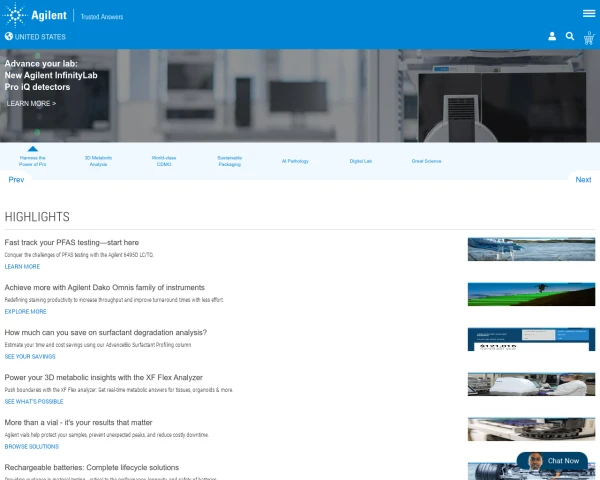The width and height of the screenshot is (600, 480).
Task: Select the Harness the Power of Pro tab
Action: (33, 161)
